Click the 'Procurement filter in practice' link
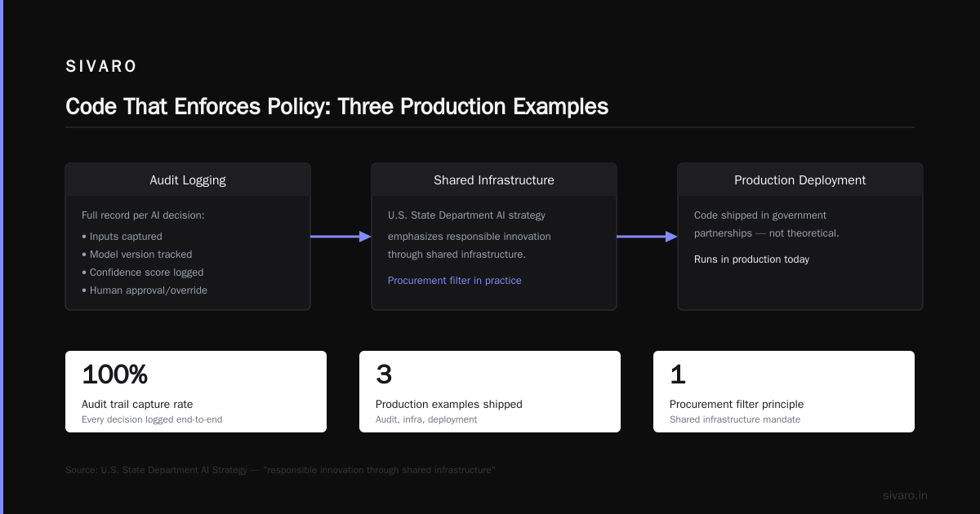This screenshot has width=980, height=514. pos(455,281)
